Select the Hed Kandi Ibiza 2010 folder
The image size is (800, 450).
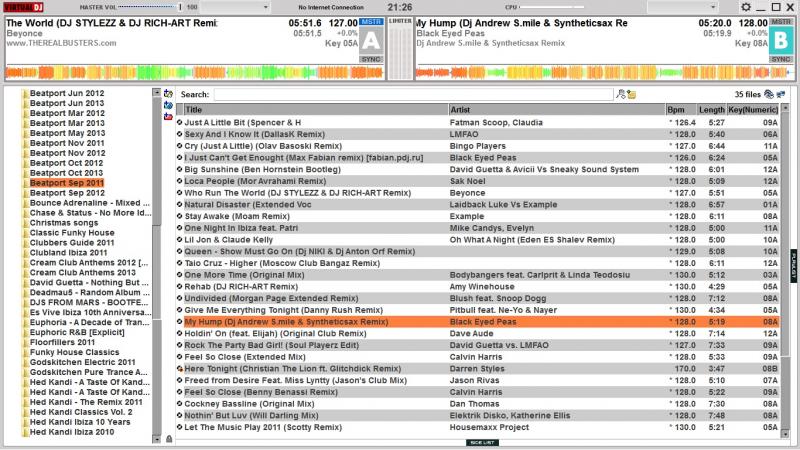(72, 432)
